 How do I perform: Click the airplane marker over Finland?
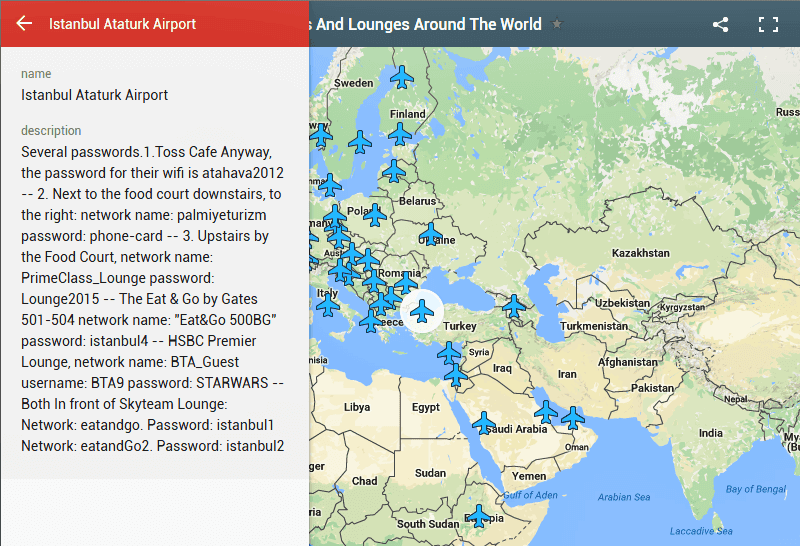point(400,134)
